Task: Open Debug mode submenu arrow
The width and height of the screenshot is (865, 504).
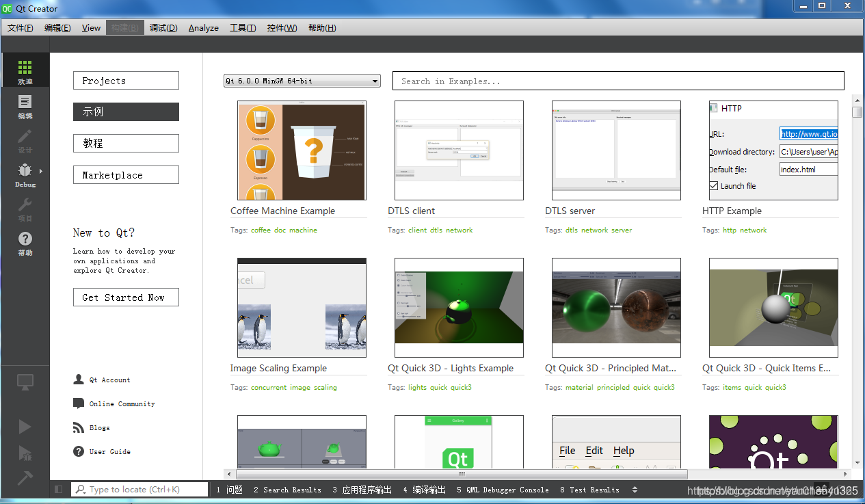Action: (41, 171)
